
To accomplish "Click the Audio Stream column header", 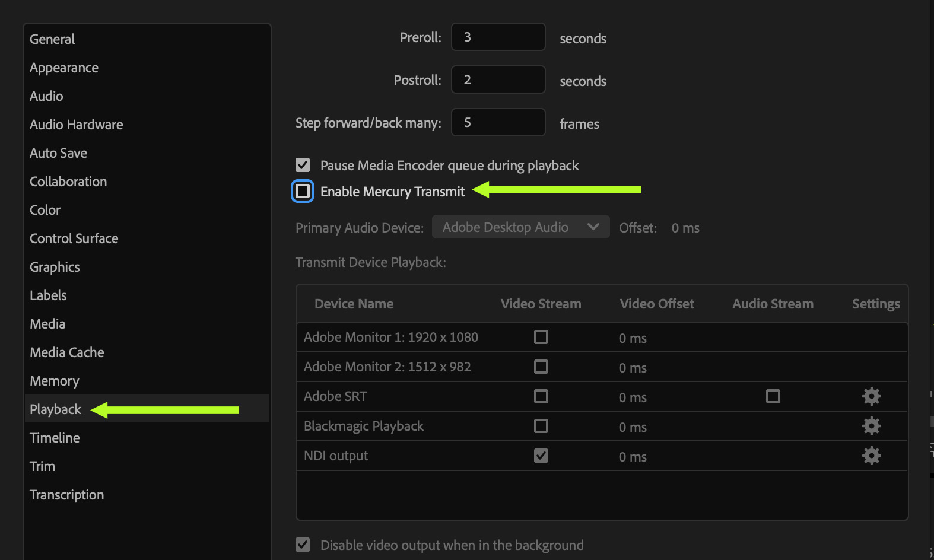I will [x=773, y=304].
